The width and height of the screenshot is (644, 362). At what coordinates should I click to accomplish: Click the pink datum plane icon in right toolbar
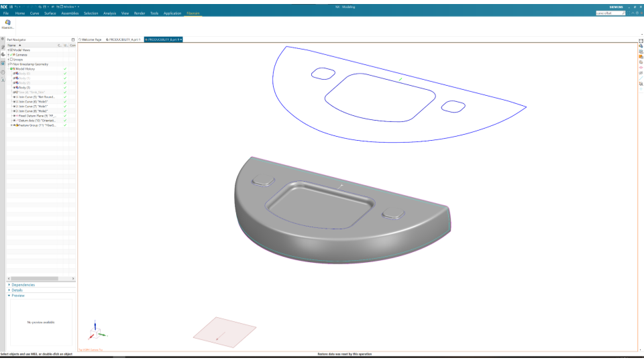(x=641, y=68)
